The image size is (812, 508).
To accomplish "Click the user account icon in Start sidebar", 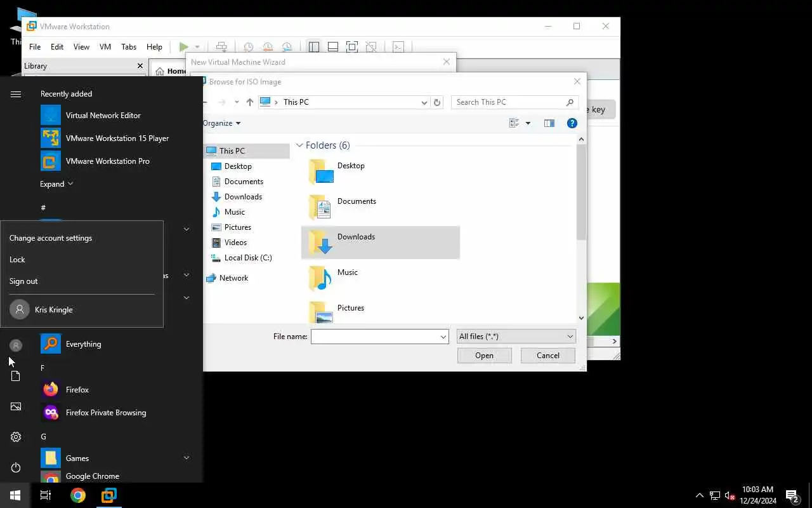I will (x=16, y=345).
